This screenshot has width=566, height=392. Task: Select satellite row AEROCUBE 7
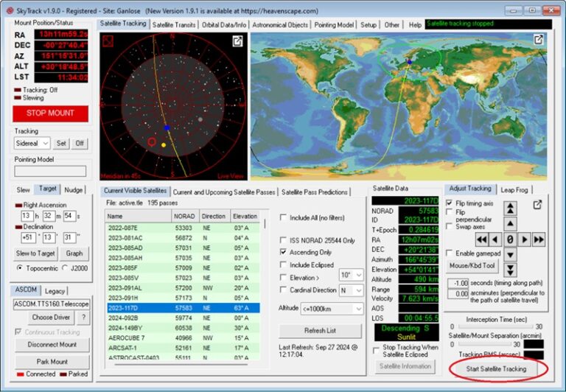[183, 338]
